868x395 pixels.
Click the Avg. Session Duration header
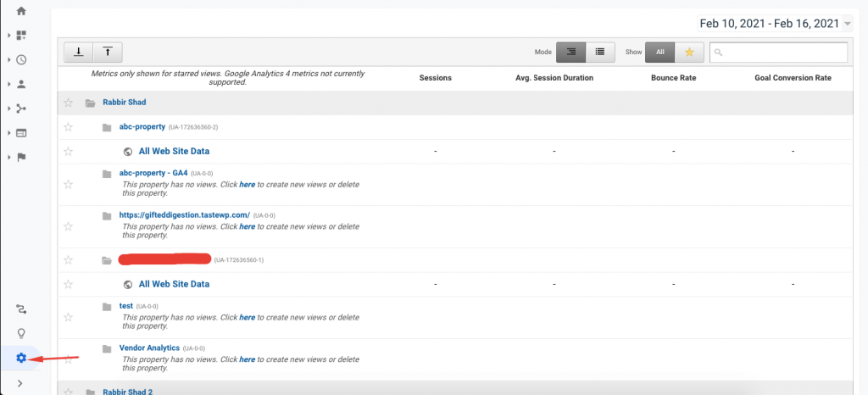click(554, 78)
